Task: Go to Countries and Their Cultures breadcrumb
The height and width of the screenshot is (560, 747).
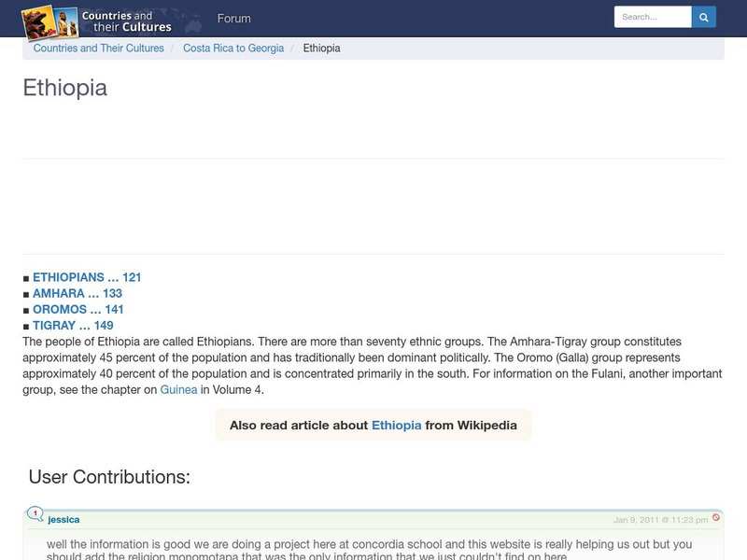Action: (99, 49)
